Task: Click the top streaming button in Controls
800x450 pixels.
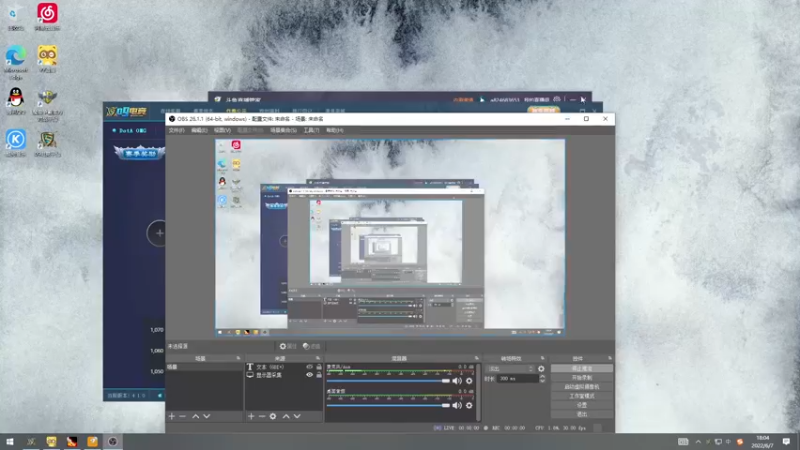Action: coord(582,368)
